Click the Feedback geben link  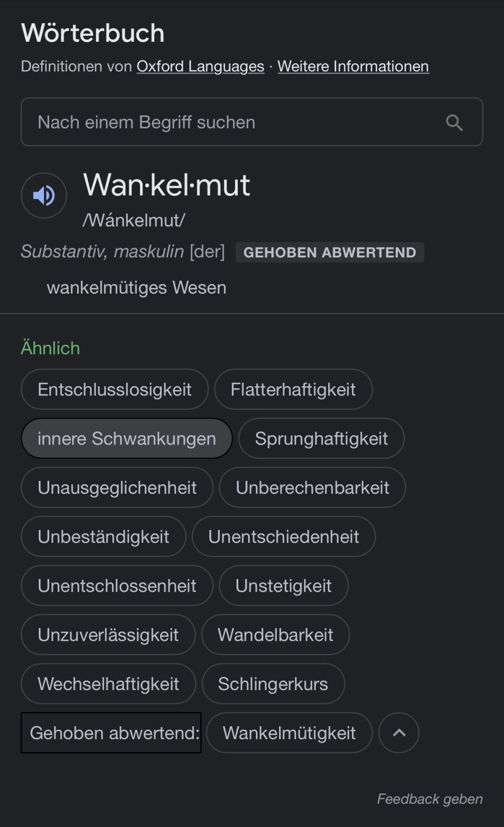(430, 799)
